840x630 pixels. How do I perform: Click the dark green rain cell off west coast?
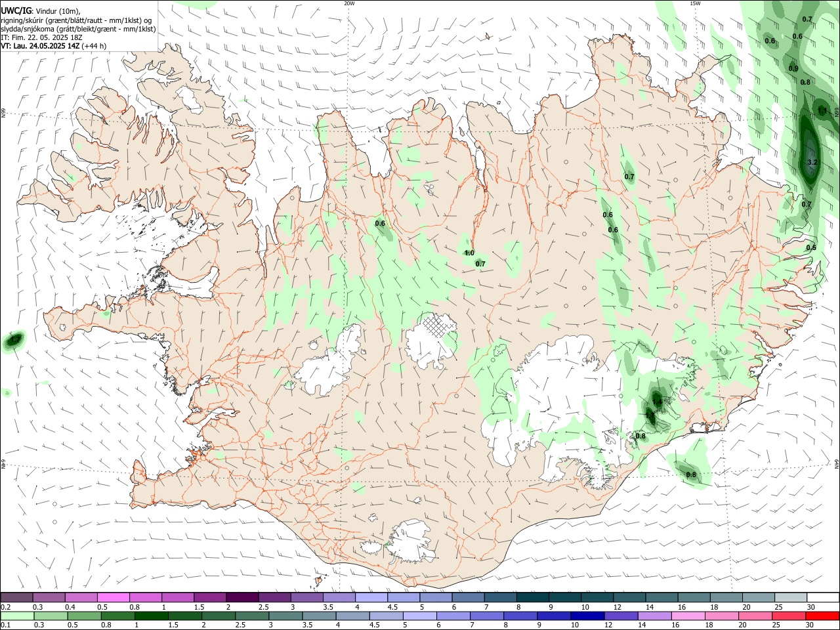click(13, 341)
